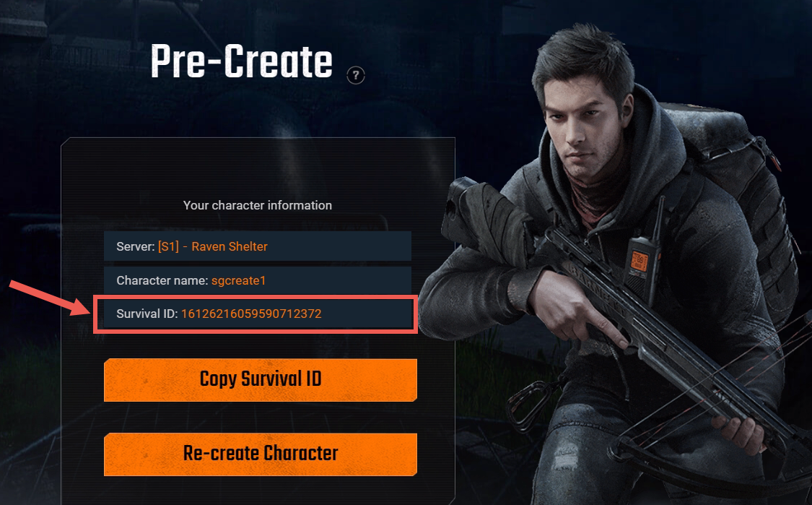This screenshot has width=812, height=505.
Task: Click the Your character information heading
Action: click(258, 205)
